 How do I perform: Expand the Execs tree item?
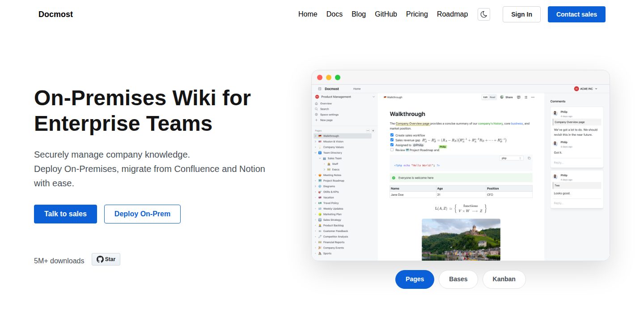324,169
